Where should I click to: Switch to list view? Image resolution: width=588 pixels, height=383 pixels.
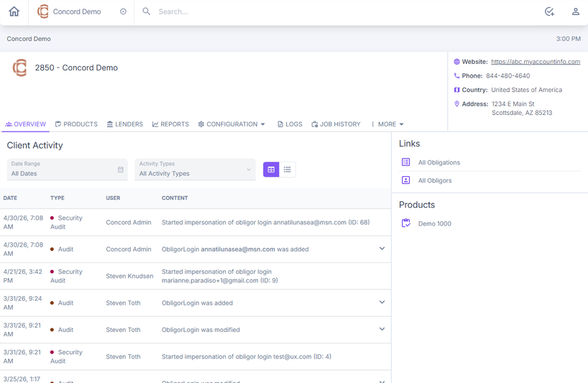[288, 170]
